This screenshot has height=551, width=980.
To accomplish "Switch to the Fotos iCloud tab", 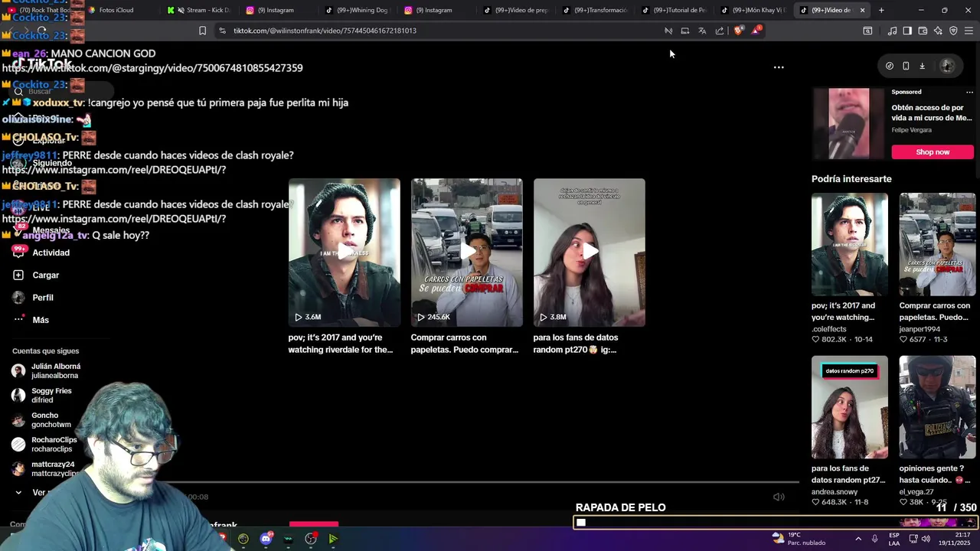I will [x=116, y=10].
